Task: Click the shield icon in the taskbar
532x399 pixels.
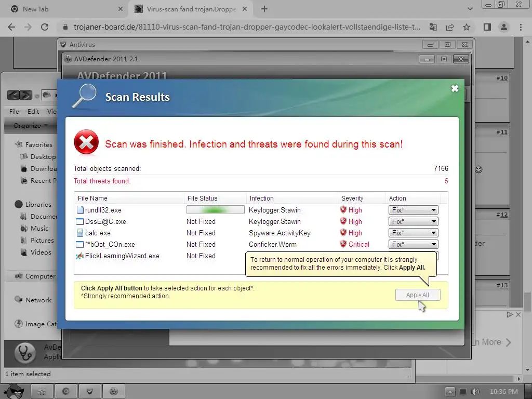Action: pyautogui.click(x=89, y=392)
